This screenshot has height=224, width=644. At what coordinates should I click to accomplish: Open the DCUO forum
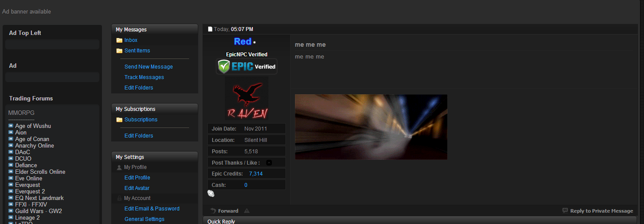click(x=23, y=159)
